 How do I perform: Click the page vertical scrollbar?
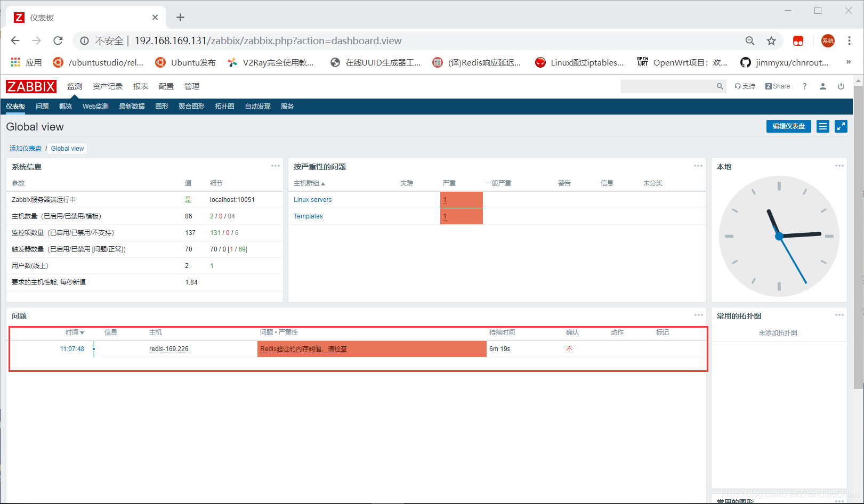858,237
